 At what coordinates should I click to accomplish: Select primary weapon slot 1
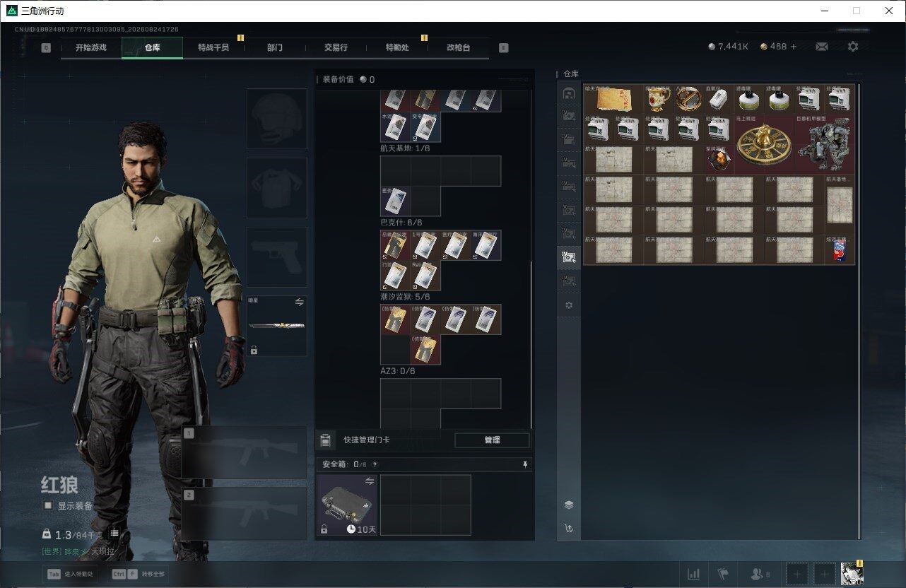(245, 452)
